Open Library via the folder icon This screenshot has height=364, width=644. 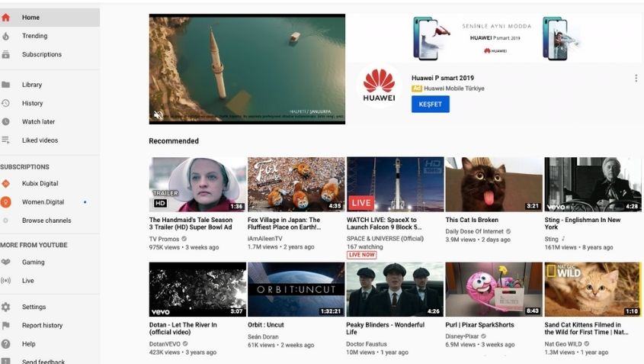[x=6, y=85]
